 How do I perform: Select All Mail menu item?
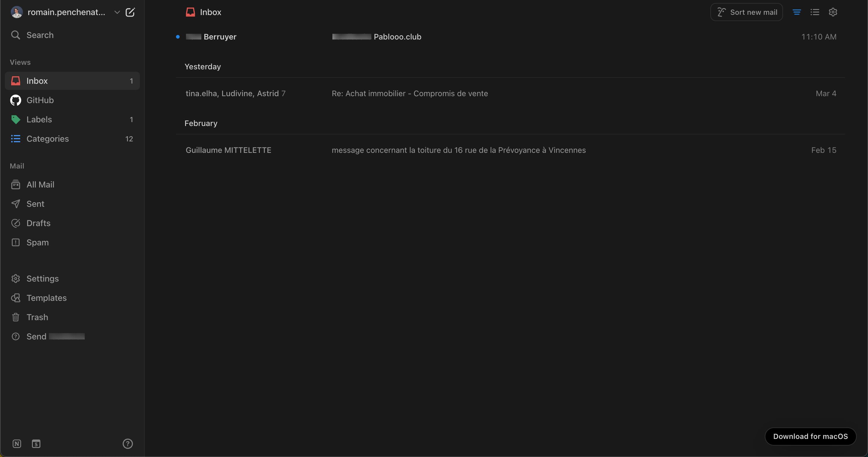pos(40,185)
